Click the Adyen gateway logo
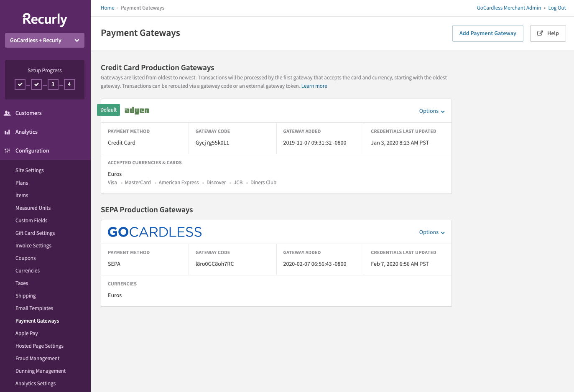The height and width of the screenshot is (392, 574). (137, 110)
